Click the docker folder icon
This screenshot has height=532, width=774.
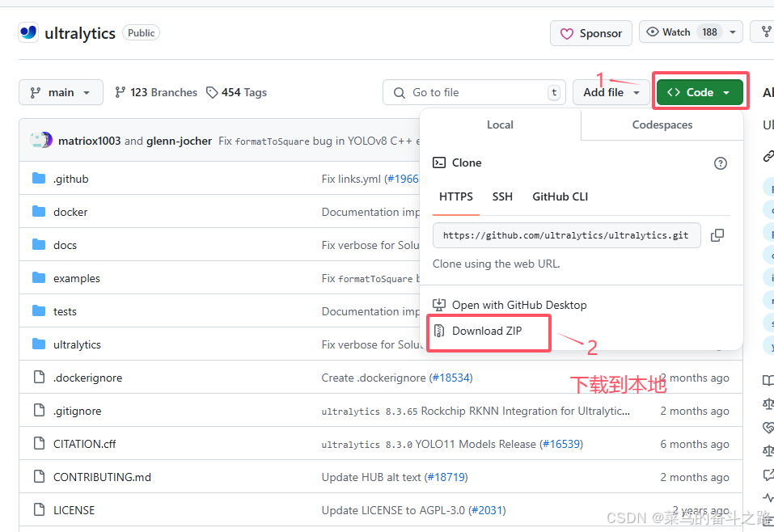pyautogui.click(x=39, y=211)
